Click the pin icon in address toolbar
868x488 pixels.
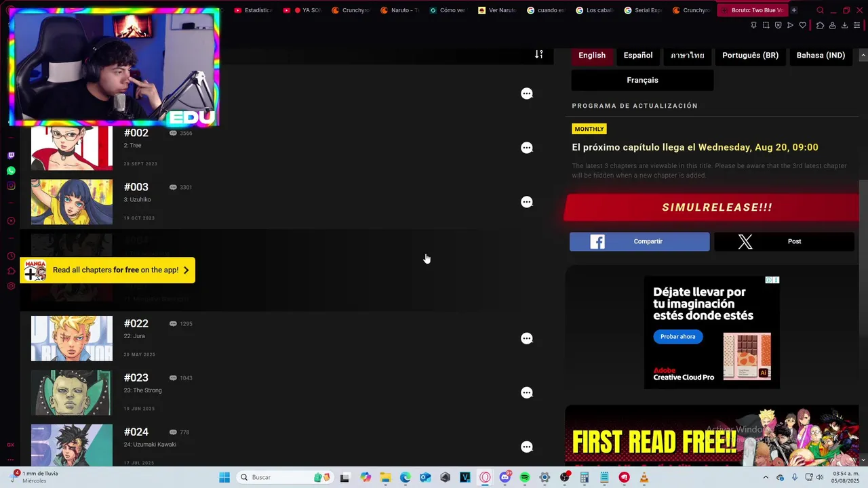[753, 25]
